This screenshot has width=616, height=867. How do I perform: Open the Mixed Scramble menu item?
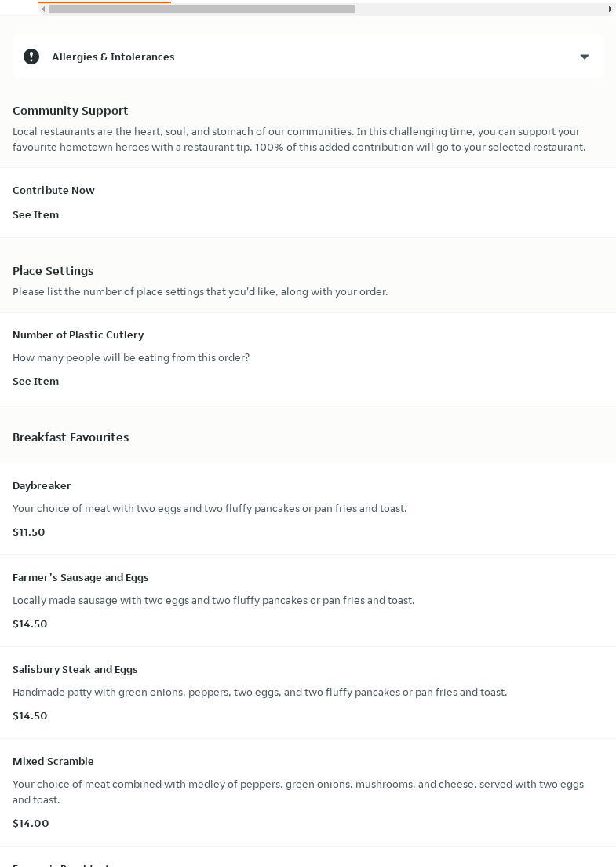[x=53, y=761]
